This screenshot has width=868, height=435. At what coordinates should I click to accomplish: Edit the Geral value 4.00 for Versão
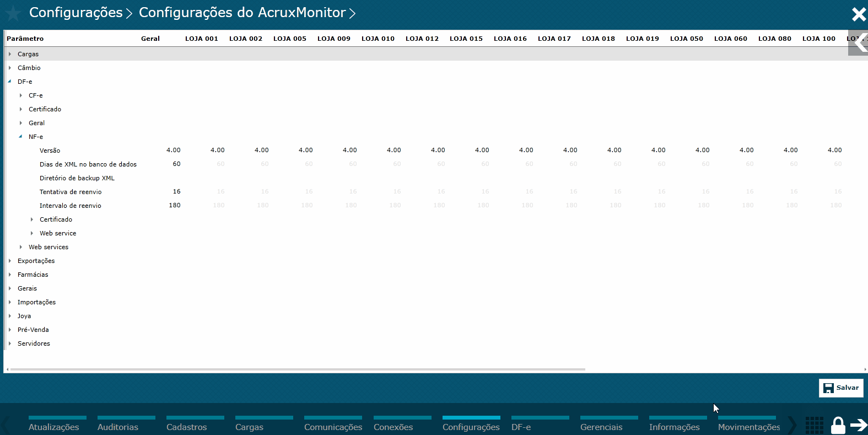coord(174,150)
